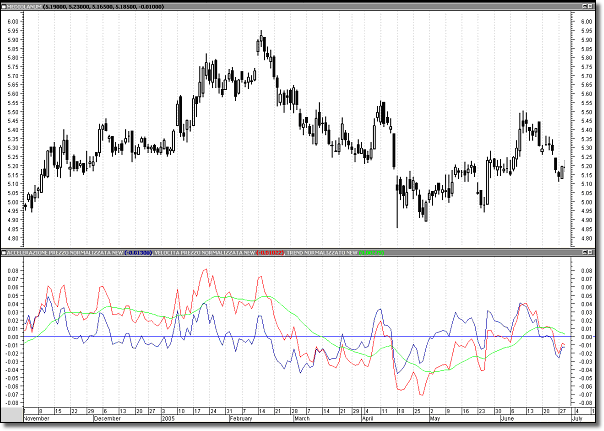Click the March label on the time axis

pos(299,420)
